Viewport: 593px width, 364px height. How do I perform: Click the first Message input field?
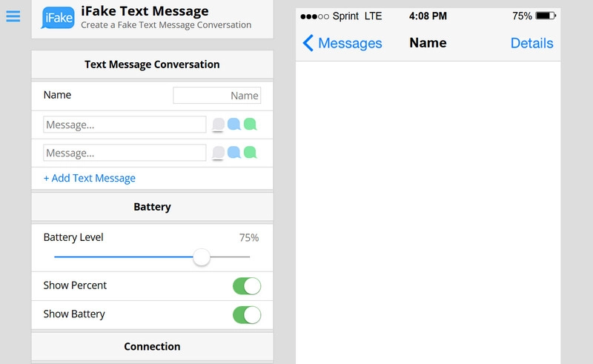pos(125,125)
